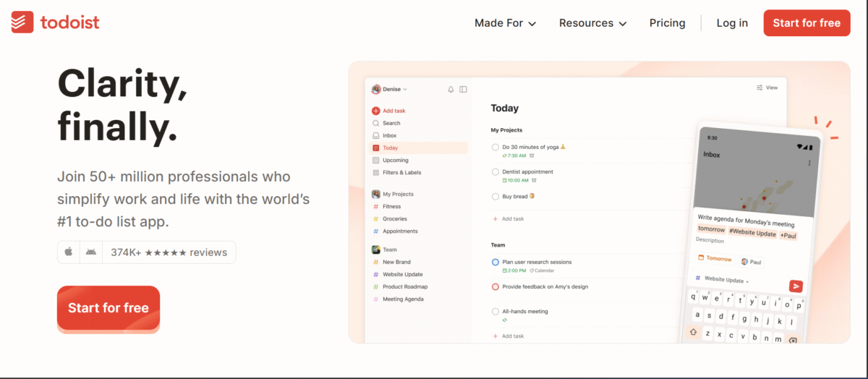Tick the Buy bread task checkbox
Viewport: 868px width, 379px height.
pyautogui.click(x=495, y=196)
